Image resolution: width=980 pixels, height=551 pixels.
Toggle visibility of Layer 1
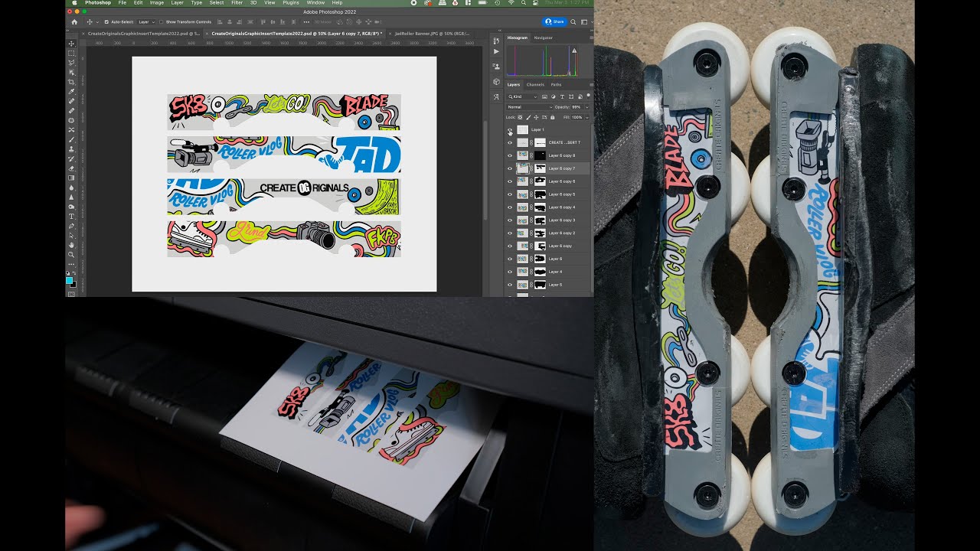(510, 130)
